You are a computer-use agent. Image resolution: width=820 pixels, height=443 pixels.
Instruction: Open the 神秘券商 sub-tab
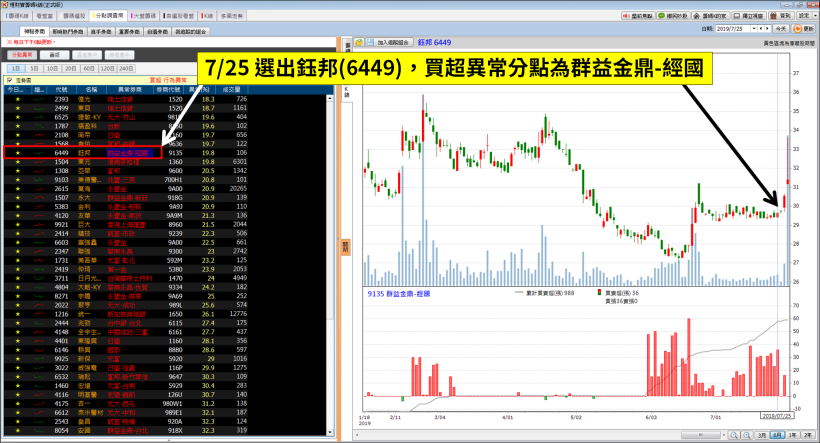point(35,31)
